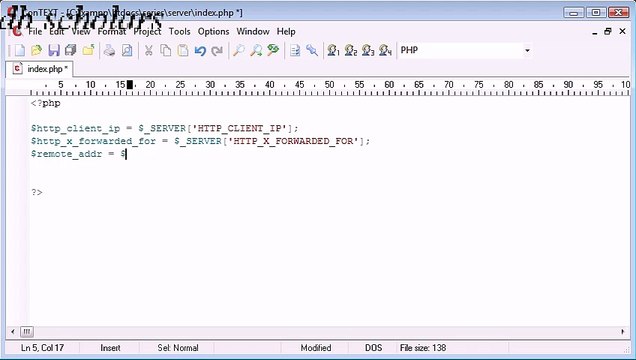Select the index.php document tab
Viewport: 636px width, 360px height.
(x=40, y=69)
